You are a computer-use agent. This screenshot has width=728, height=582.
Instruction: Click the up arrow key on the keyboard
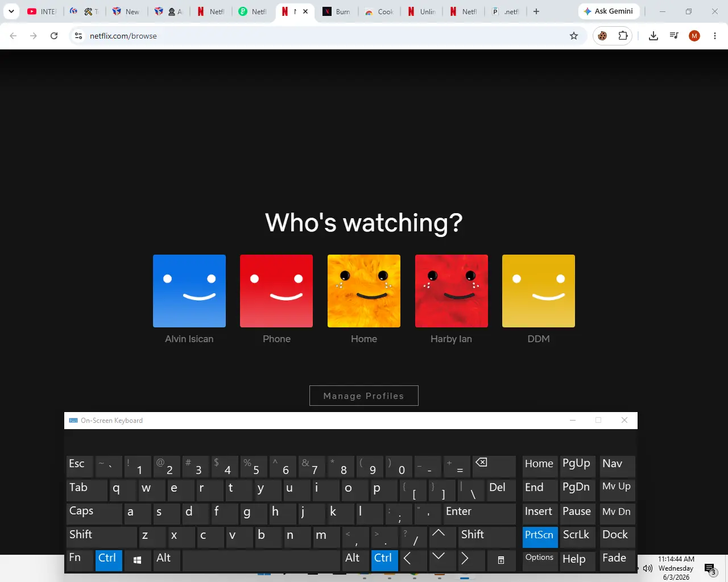[442, 536]
